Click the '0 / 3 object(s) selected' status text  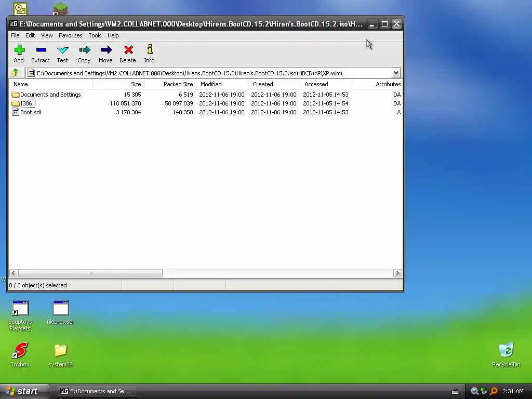(x=38, y=285)
